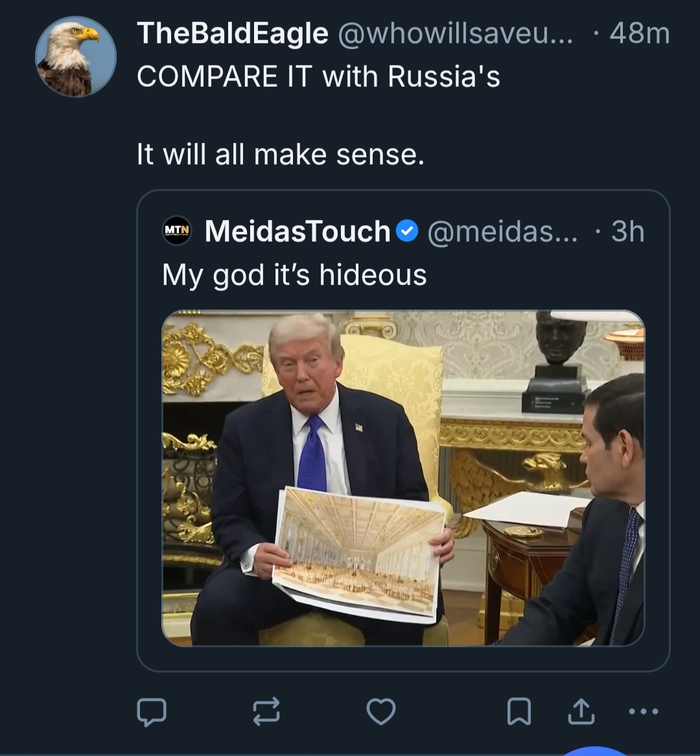Click the 48m timestamp
This screenshot has width=700, height=756.
639,34
